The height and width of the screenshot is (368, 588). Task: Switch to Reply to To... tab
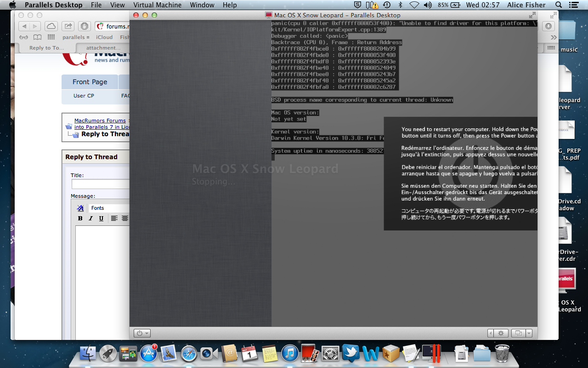[x=47, y=48]
